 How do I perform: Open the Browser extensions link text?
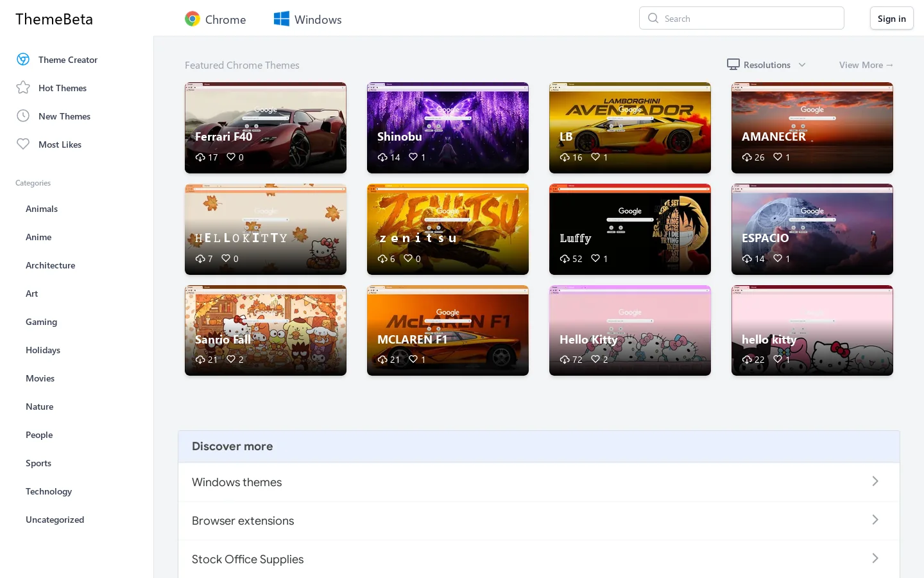[243, 521]
